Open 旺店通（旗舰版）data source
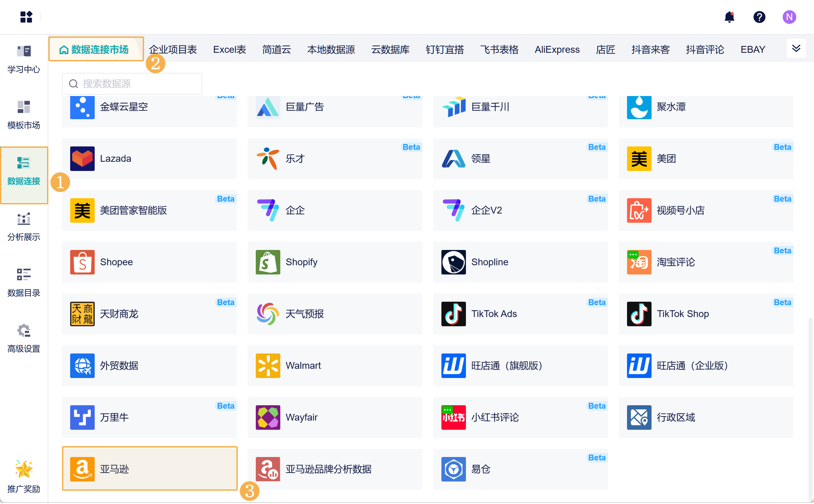 [x=520, y=366]
